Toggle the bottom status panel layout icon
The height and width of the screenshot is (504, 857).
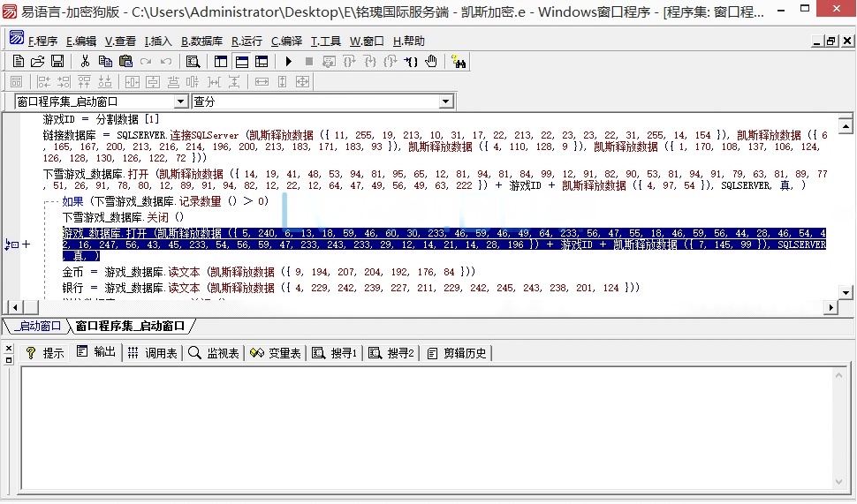click(241, 62)
